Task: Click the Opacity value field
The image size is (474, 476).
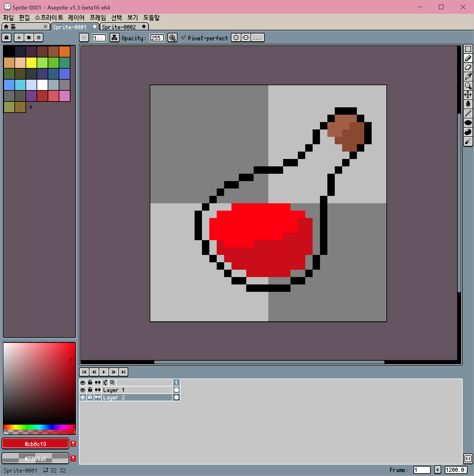Action: click(157, 38)
